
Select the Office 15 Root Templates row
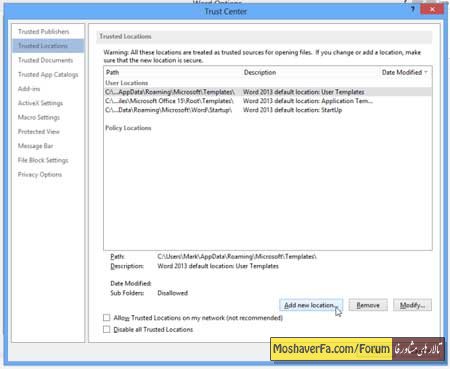[x=268, y=101]
